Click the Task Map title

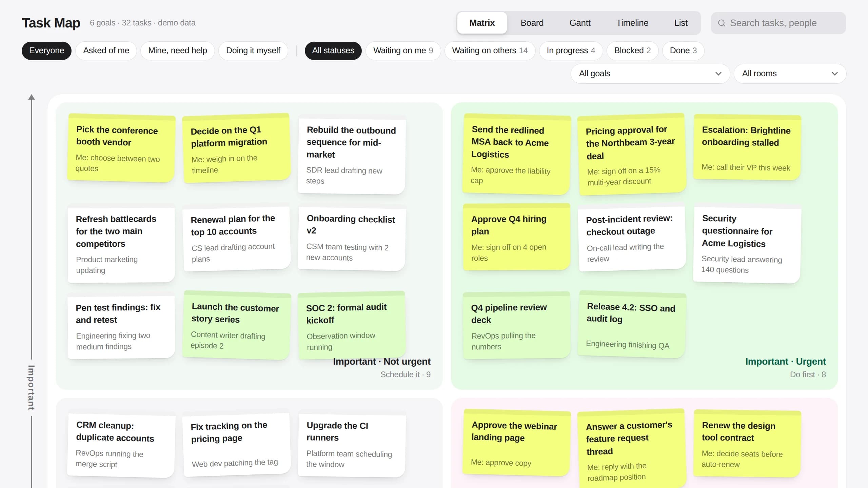[x=51, y=23]
